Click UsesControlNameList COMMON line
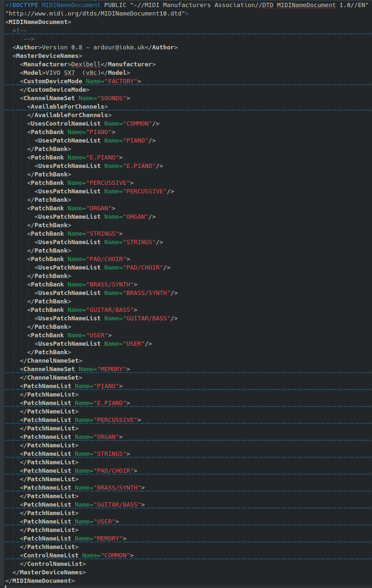 tap(93, 124)
